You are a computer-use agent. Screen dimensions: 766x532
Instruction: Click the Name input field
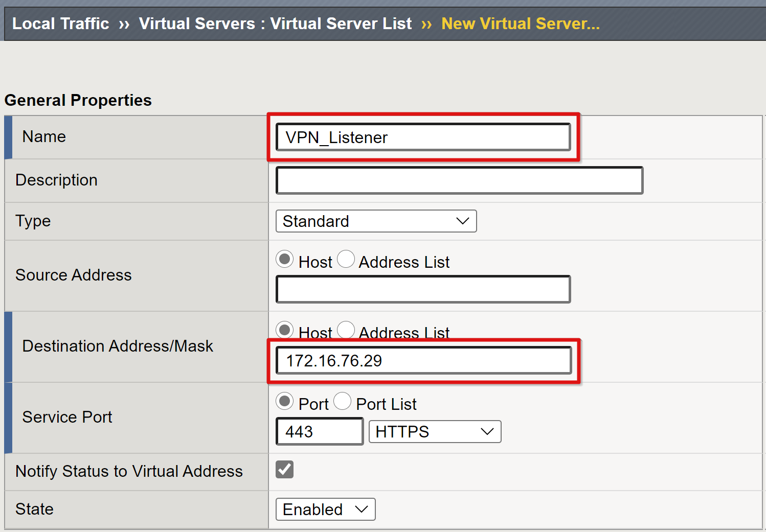coord(423,137)
